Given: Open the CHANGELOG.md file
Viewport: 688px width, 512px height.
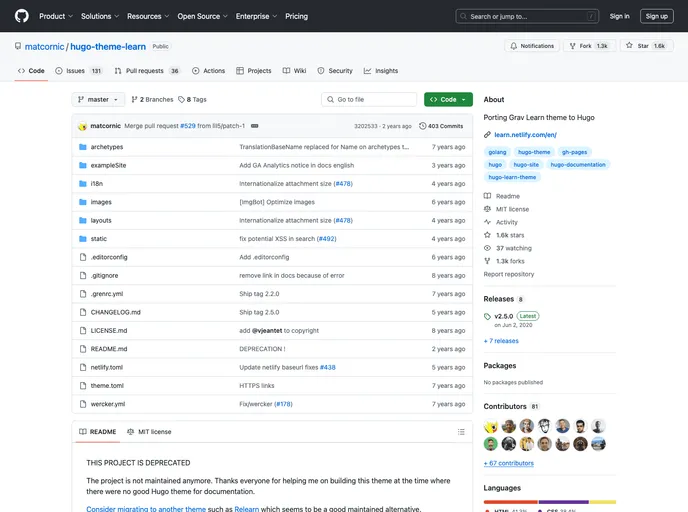Looking at the screenshot, I should [x=115, y=312].
